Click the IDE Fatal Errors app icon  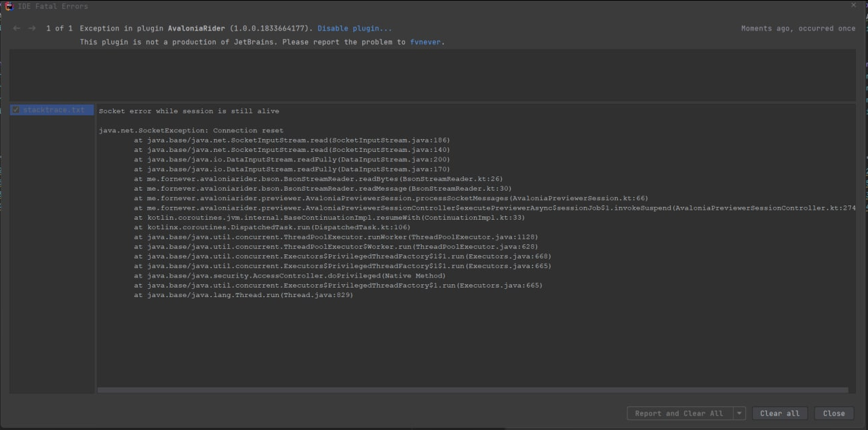[9, 6]
